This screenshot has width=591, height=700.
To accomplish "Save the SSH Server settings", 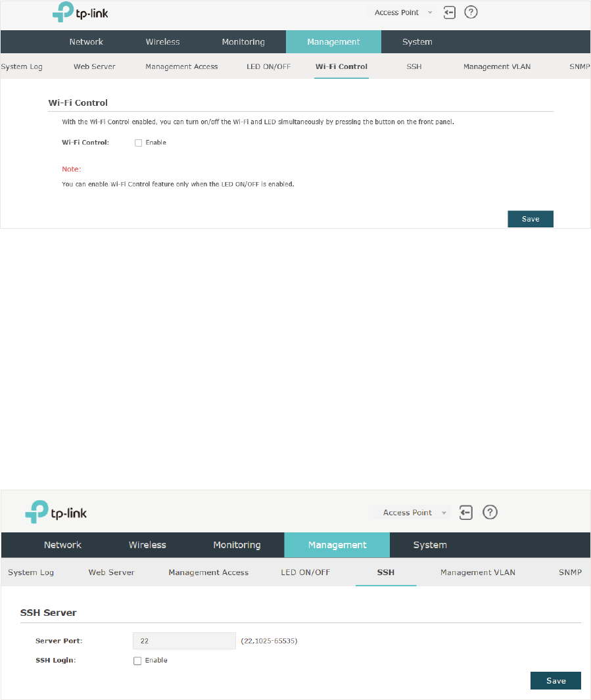I will coord(556,681).
